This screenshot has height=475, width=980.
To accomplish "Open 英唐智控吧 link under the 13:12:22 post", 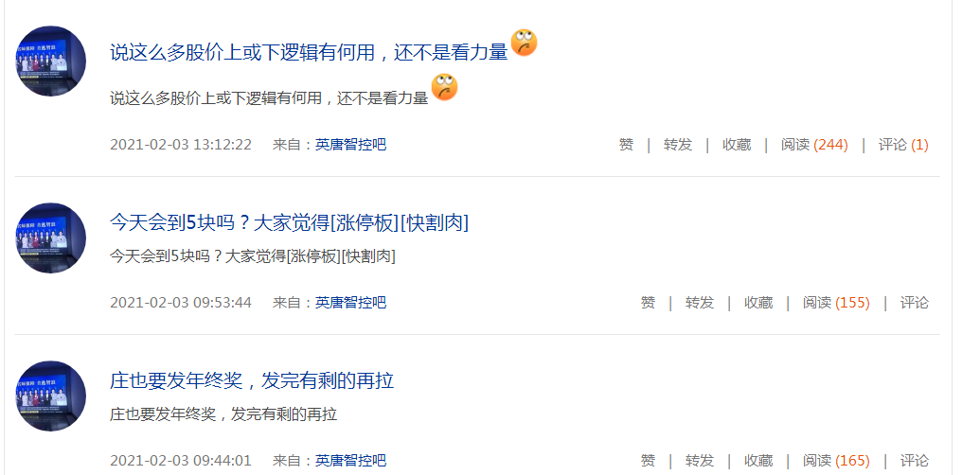I will click(x=350, y=145).
